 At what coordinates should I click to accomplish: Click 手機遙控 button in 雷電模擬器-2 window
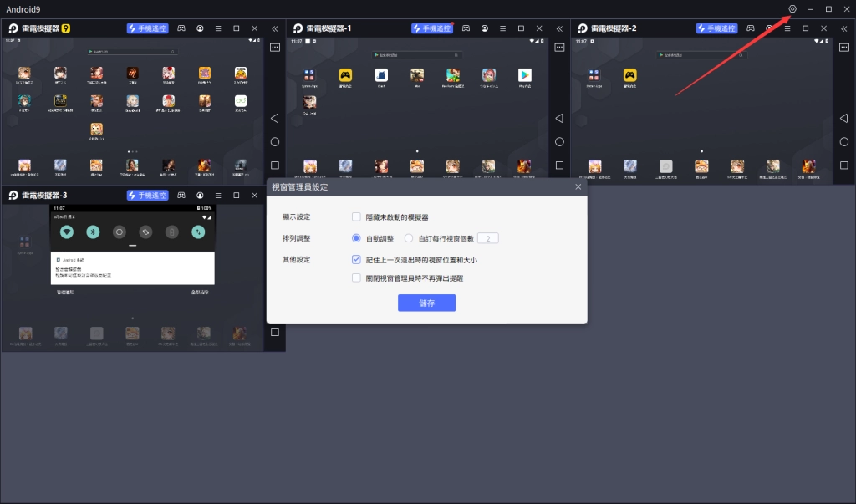716,28
